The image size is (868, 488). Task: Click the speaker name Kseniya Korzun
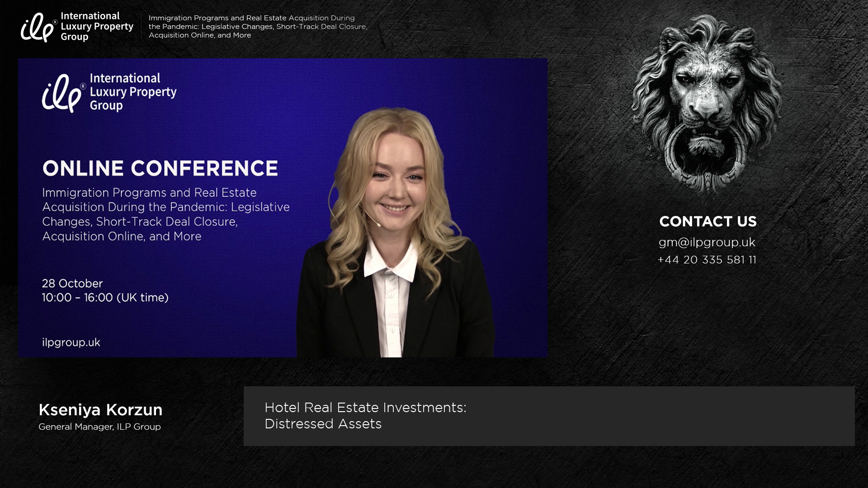100,410
